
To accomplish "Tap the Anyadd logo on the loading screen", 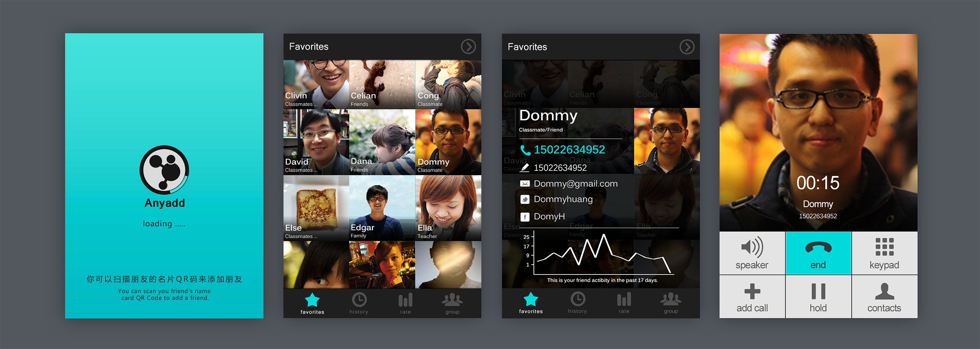I will point(164,170).
